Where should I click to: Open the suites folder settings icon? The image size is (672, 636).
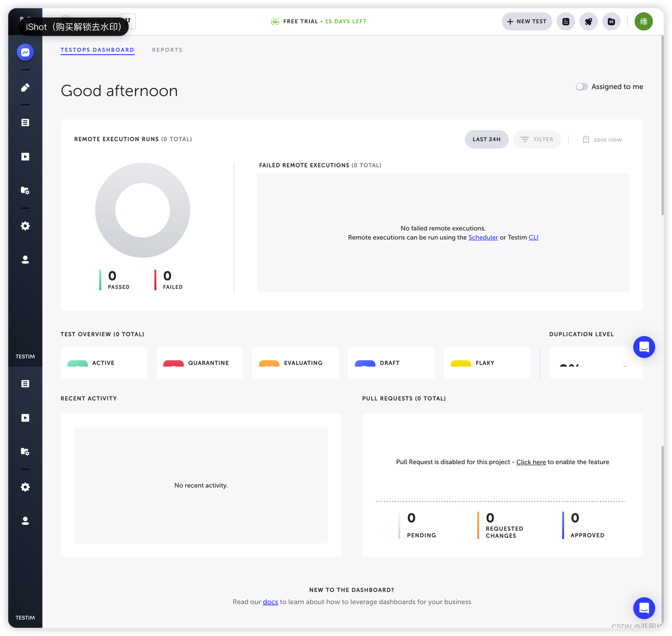point(25,190)
